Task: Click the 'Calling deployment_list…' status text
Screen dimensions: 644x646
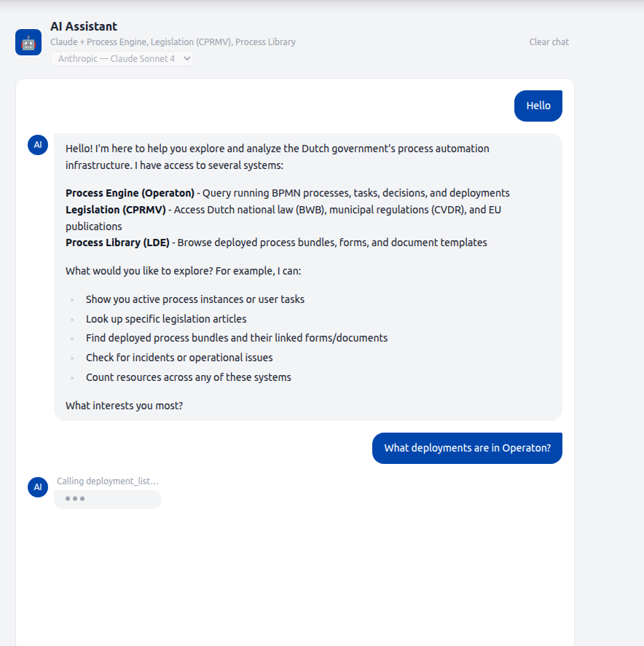Action: point(108,481)
